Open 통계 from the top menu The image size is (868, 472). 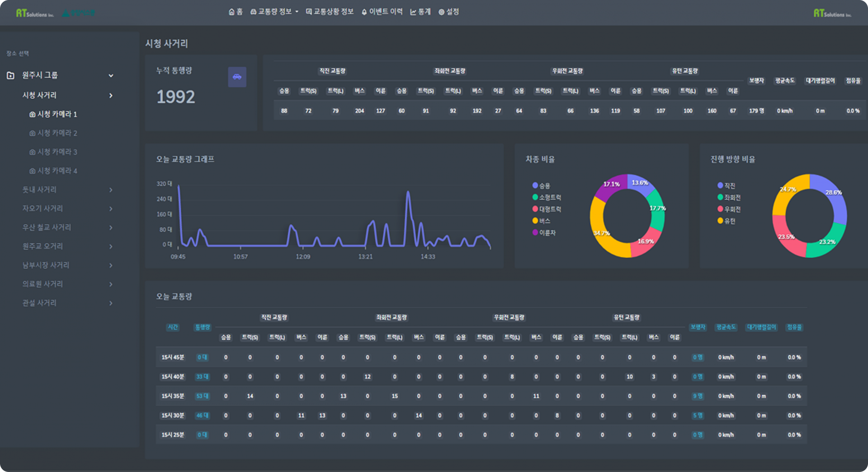420,12
